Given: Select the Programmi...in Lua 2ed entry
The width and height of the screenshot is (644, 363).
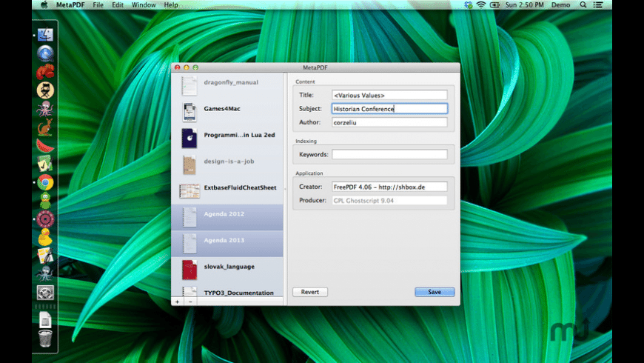Looking at the screenshot, I should [x=227, y=138].
